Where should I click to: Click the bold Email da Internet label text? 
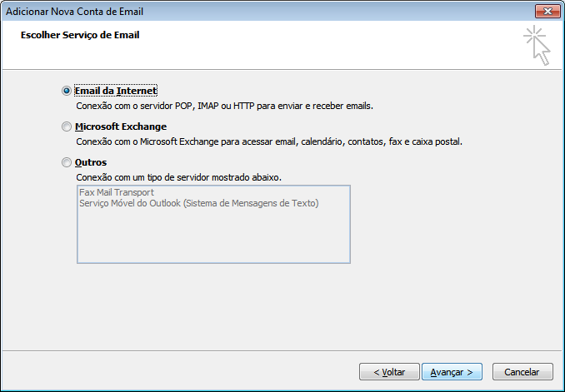[x=116, y=91]
